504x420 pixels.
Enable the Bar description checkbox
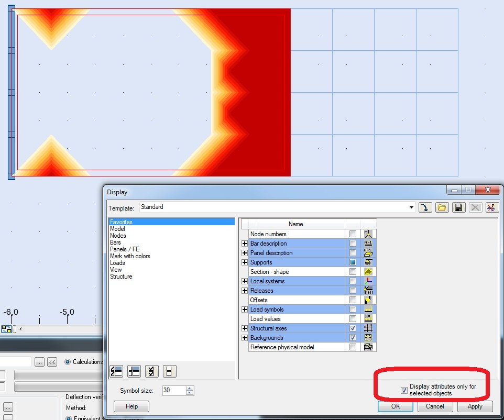(x=353, y=244)
